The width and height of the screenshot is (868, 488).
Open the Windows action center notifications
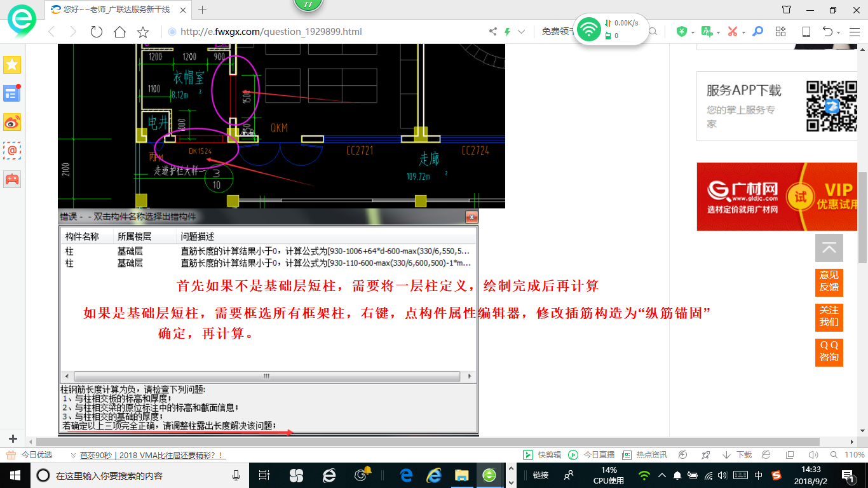pyautogui.click(x=848, y=475)
